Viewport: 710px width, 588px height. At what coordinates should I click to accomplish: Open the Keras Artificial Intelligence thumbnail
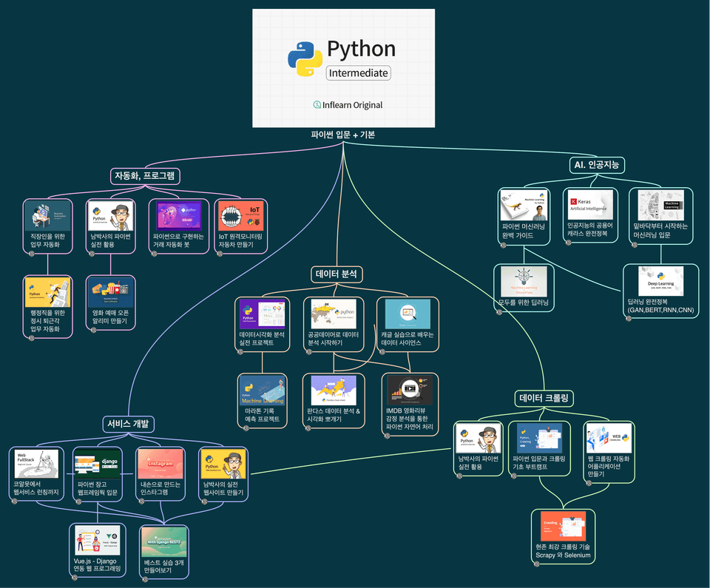coord(590,205)
